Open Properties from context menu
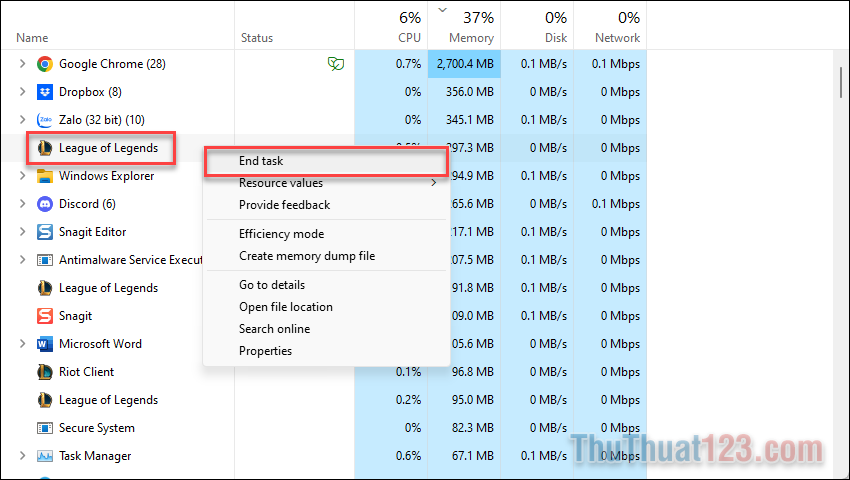 coord(326,351)
